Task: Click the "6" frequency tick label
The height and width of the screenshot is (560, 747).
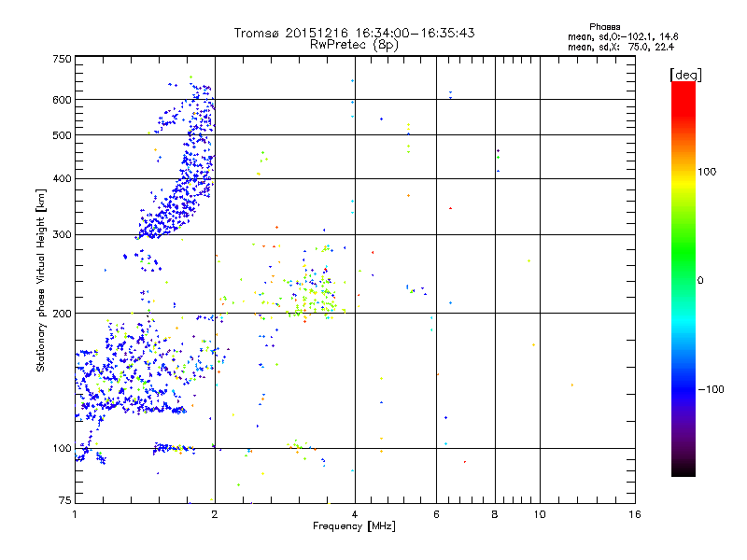Action: pos(436,514)
